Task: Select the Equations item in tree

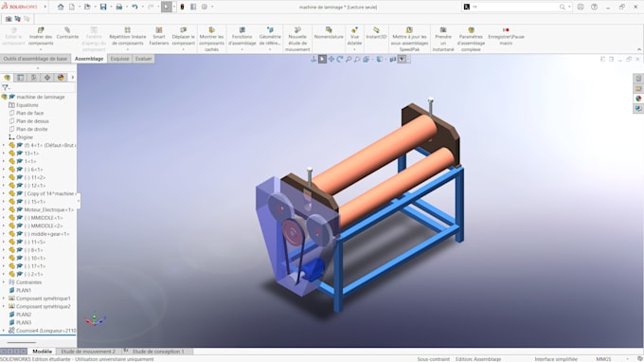Action: point(27,105)
